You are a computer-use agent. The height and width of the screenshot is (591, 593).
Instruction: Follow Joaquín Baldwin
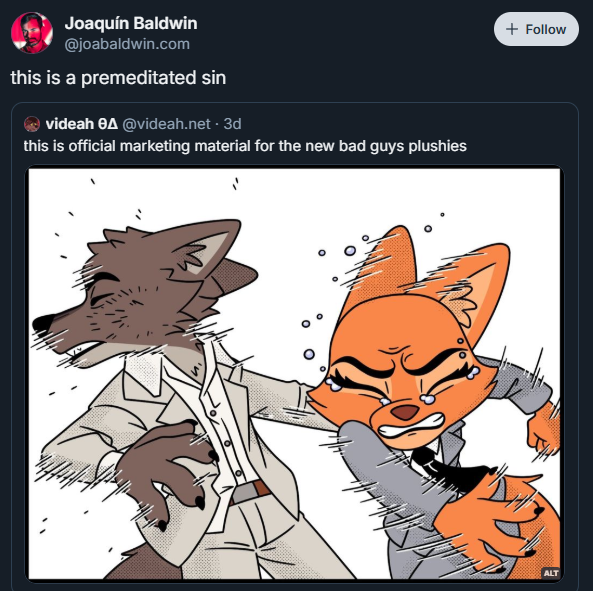536,29
